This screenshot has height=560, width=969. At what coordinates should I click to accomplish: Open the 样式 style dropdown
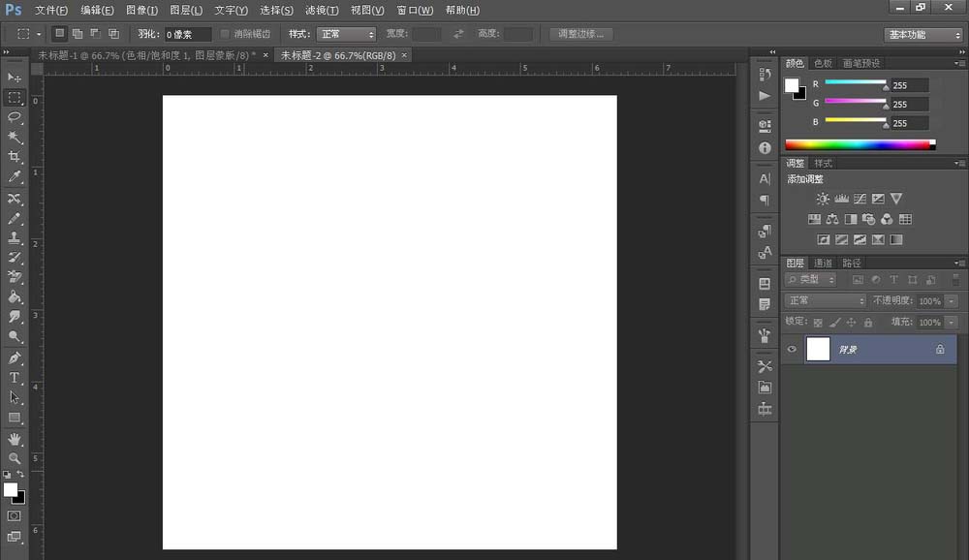[345, 32]
